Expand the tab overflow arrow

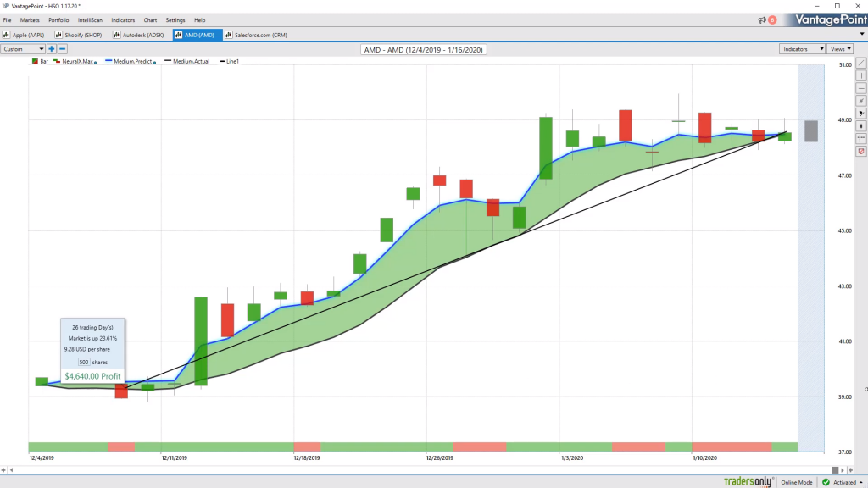click(x=862, y=34)
